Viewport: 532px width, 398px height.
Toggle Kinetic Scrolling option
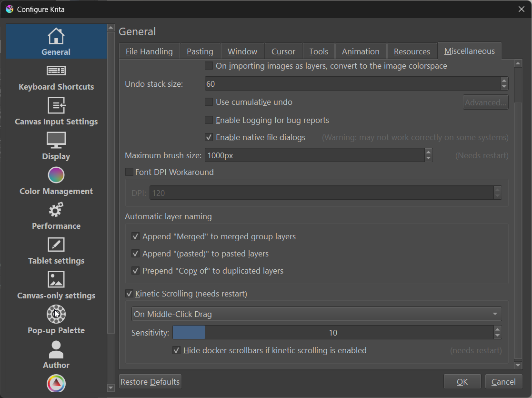pos(129,293)
